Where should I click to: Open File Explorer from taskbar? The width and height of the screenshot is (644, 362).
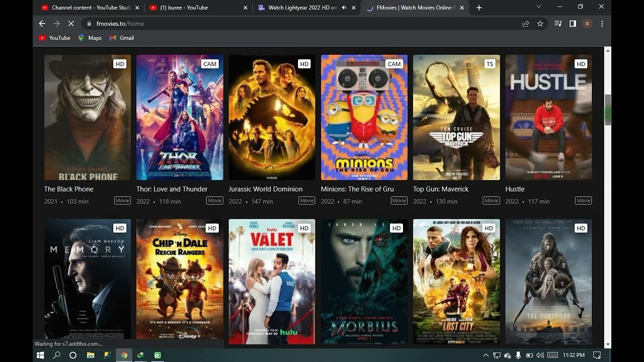pyautogui.click(x=91, y=355)
